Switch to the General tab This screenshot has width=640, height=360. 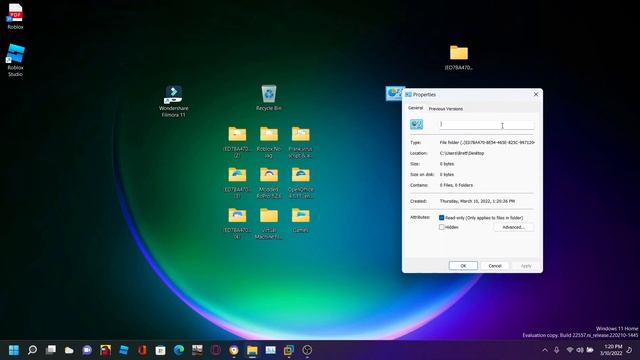(x=416, y=108)
